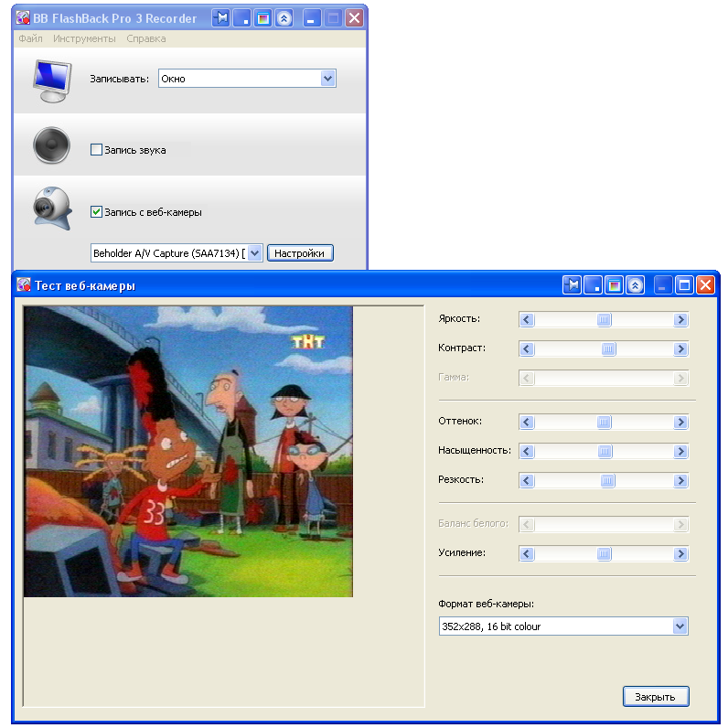The image size is (728, 728).
Task: Decrease Усиление with its left arrow
Action: (527, 554)
